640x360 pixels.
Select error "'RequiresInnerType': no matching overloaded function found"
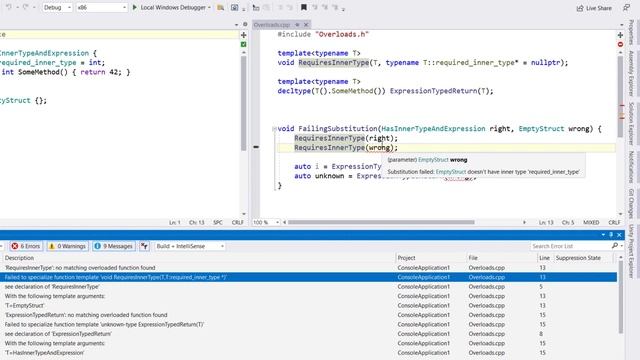[x=309, y=268]
